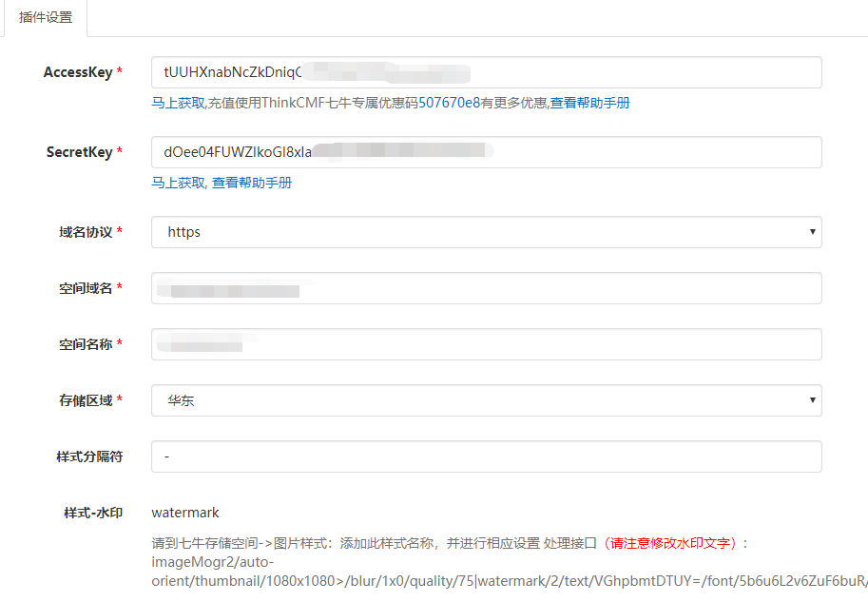Image resolution: width=868 pixels, height=602 pixels.
Task: Click the dropdown arrow next to https
Action: [813, 231]
